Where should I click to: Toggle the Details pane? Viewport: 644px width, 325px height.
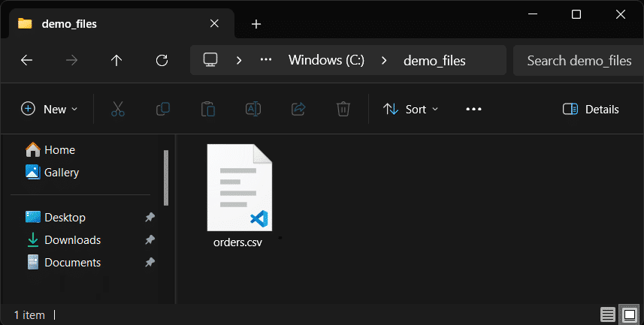(x=591, y=109)
